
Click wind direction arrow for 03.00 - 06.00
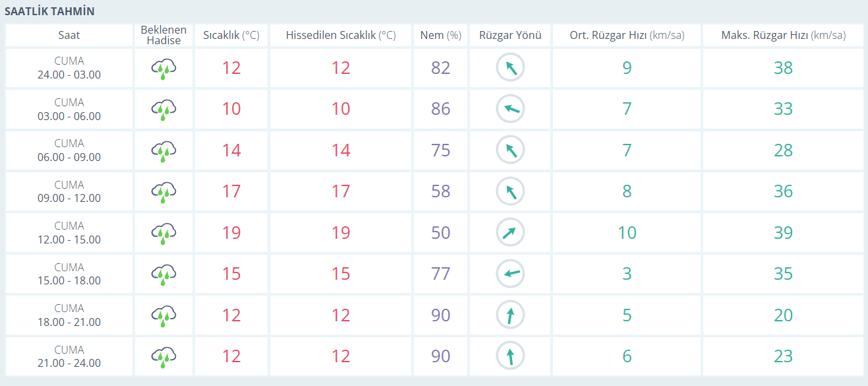(x=509, y=110)
